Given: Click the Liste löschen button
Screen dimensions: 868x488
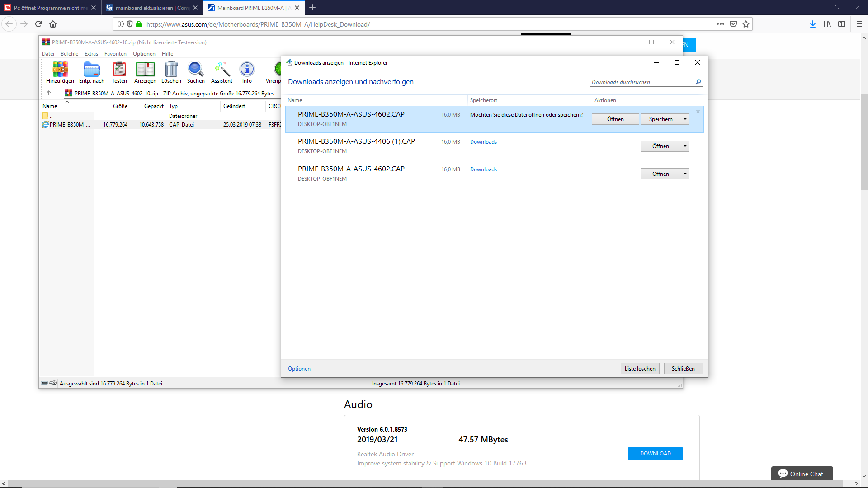Looking at the screenshot, I should pyautogui.click(x=640, y=369).
